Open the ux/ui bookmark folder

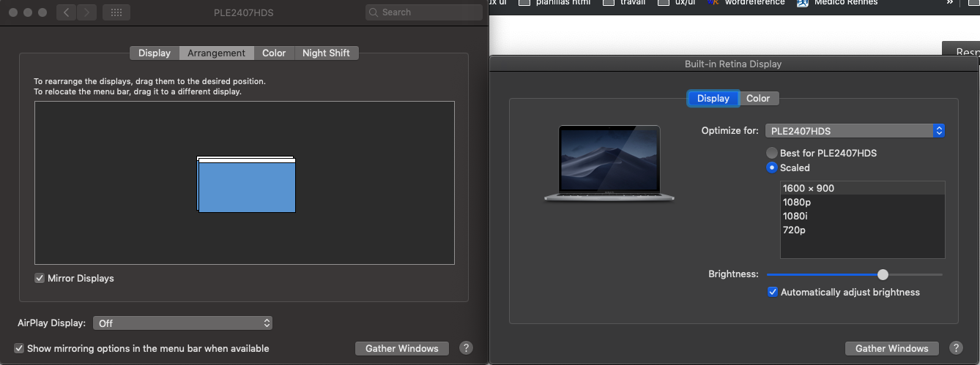click(x=676, y=3)
